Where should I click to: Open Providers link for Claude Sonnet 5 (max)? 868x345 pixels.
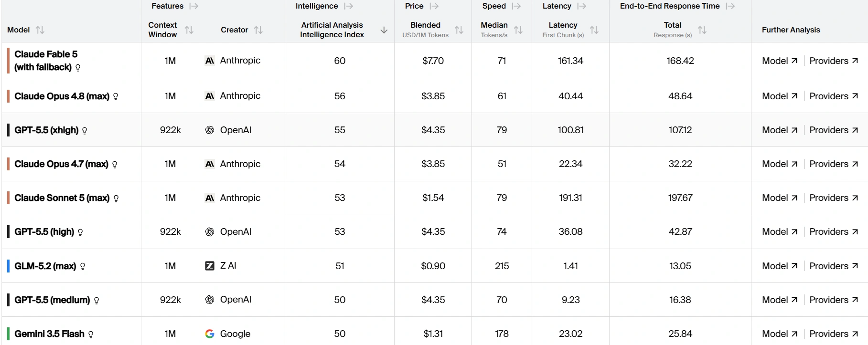tap(834, 198)
